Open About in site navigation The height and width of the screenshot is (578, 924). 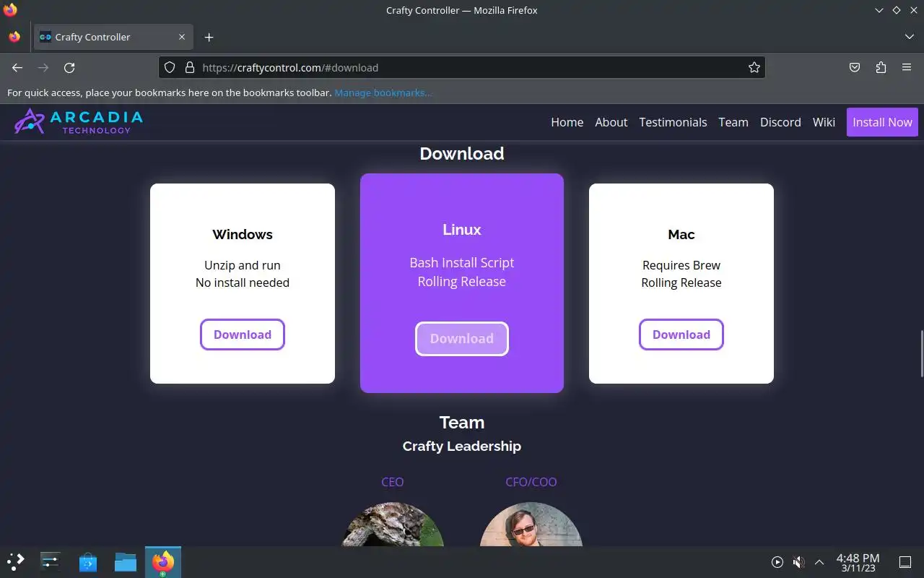pyautogui.click(x=611, y=122)
